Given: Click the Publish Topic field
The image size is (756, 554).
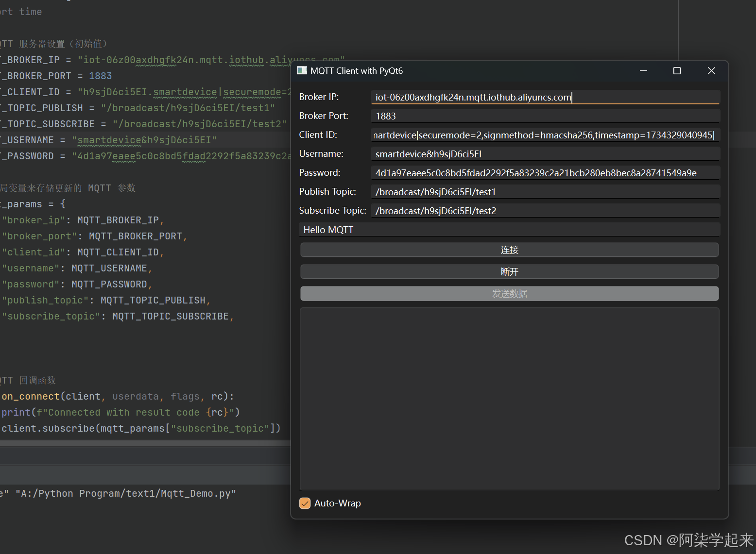Looking at the screenshot, I should [x=544, y=191].
